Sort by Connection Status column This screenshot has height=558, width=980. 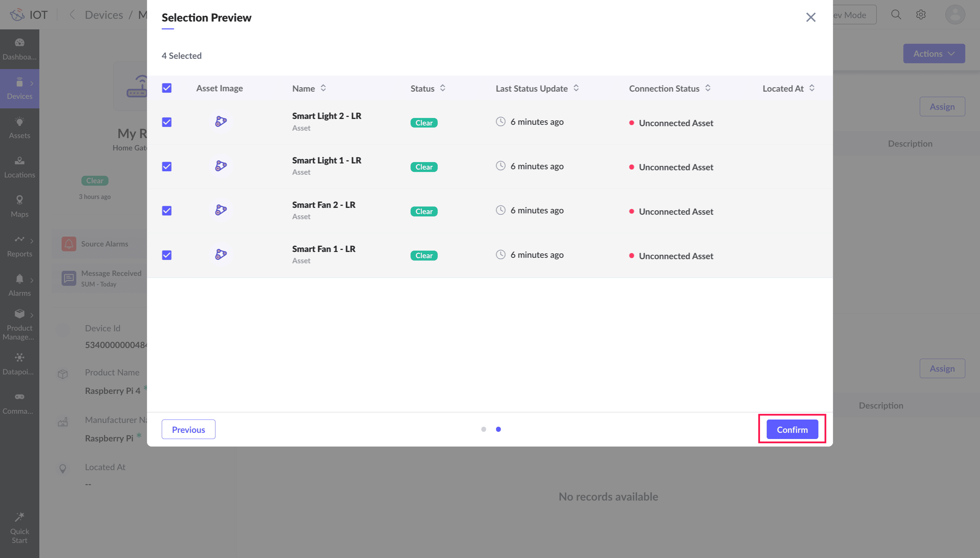pos(708,88)
